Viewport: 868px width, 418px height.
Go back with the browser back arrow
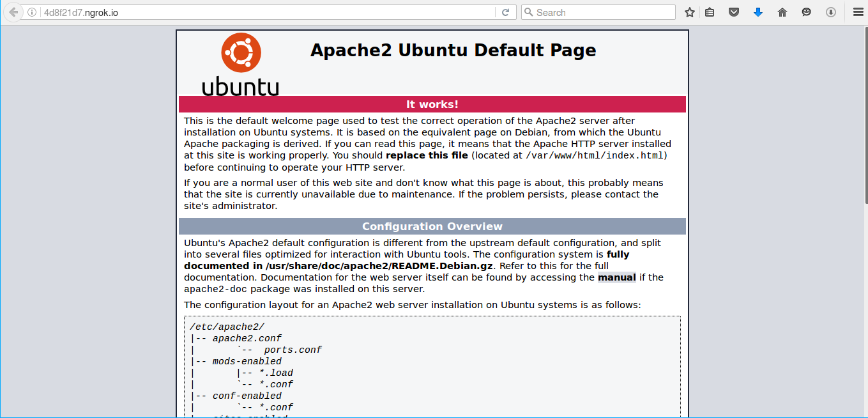point(14,12)
